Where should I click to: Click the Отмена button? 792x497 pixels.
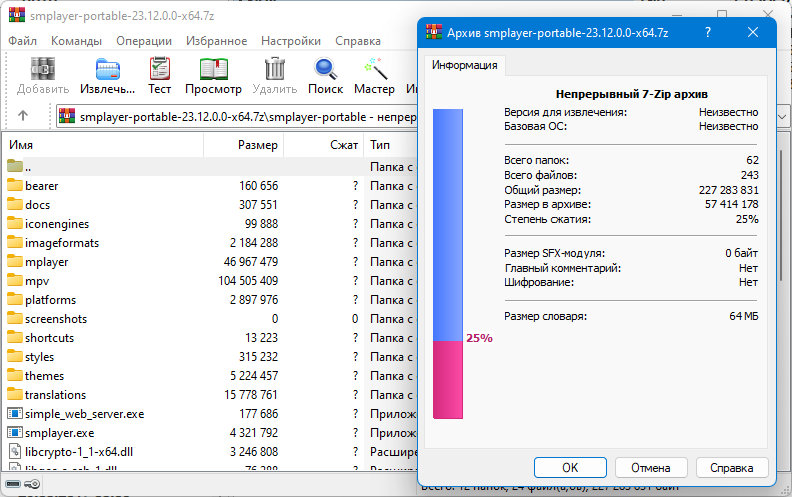pos(651,468)
